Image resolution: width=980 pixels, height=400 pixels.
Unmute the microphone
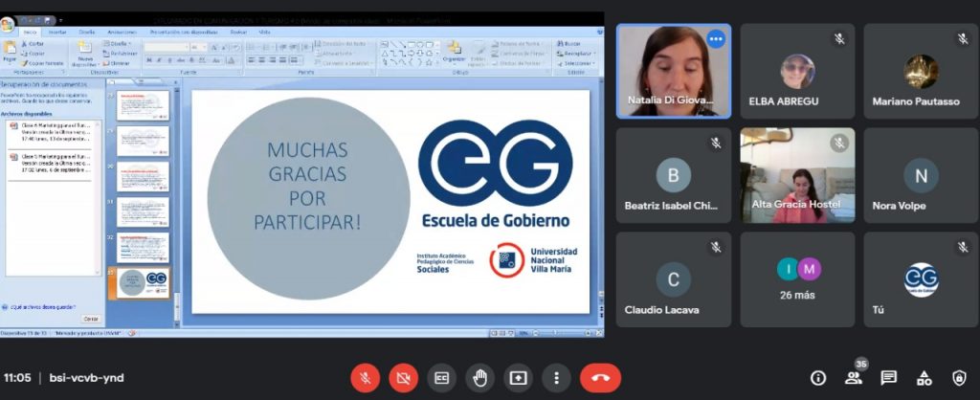365,377
